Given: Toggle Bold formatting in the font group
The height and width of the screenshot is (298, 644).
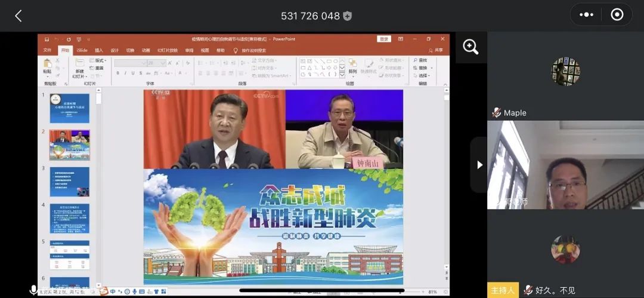Looking at the screenshot, I should (118, 73).
